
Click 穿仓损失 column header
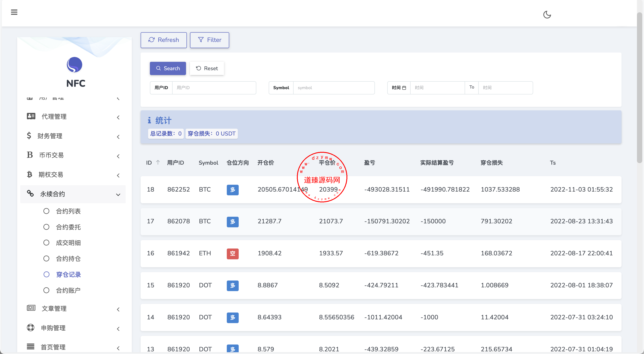coord(491,162)
